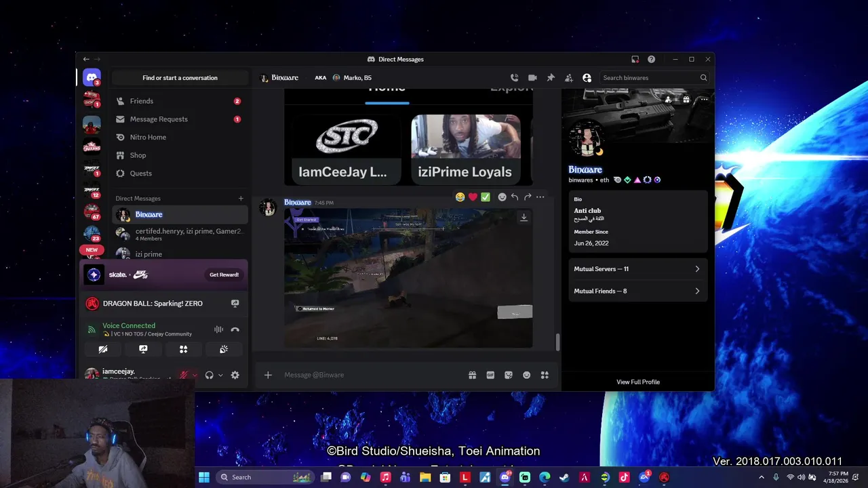Click the friend status icon on profile
868x488 pixels.
click(669, 100)
